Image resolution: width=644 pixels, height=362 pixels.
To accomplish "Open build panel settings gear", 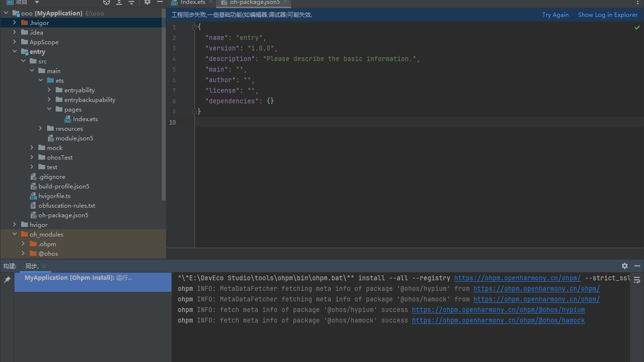I will pyautogui.click(x=624, y=266).
